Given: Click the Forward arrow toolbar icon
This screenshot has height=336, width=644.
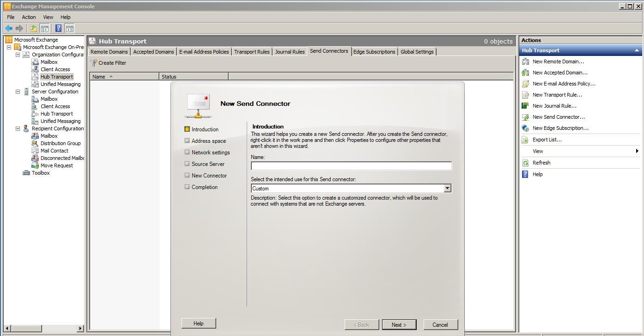Looking at the screenshot, I should pyautogui.click(x=19, y=28).
